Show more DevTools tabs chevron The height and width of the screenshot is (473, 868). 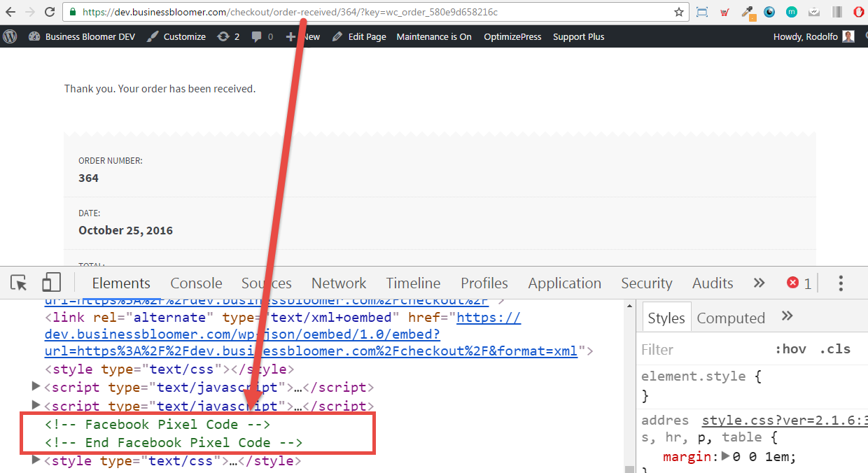(759, 283)
